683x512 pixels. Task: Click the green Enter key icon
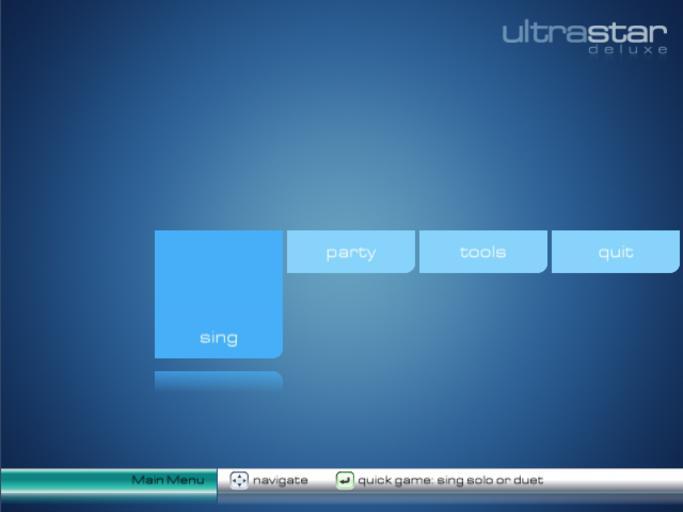point(344,480)
